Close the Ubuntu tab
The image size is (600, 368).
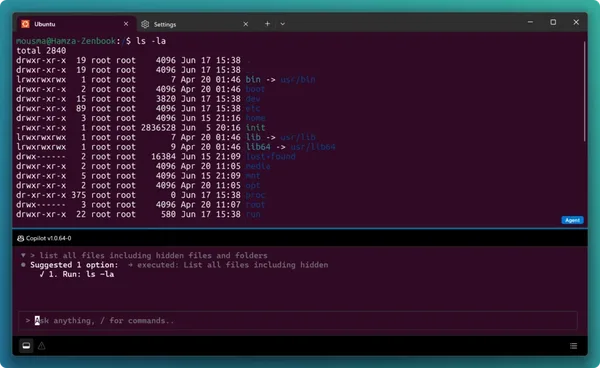coord(126,24)
